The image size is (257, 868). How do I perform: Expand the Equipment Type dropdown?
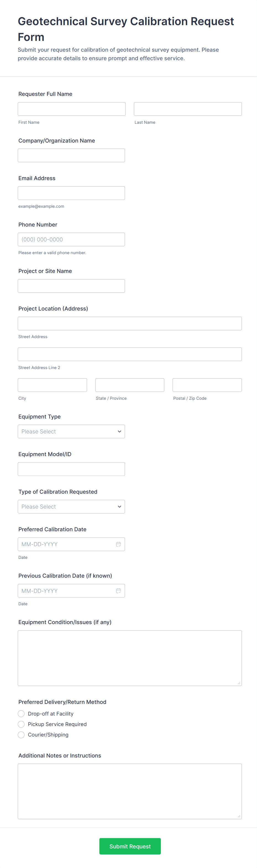click(x=71, y=431)
